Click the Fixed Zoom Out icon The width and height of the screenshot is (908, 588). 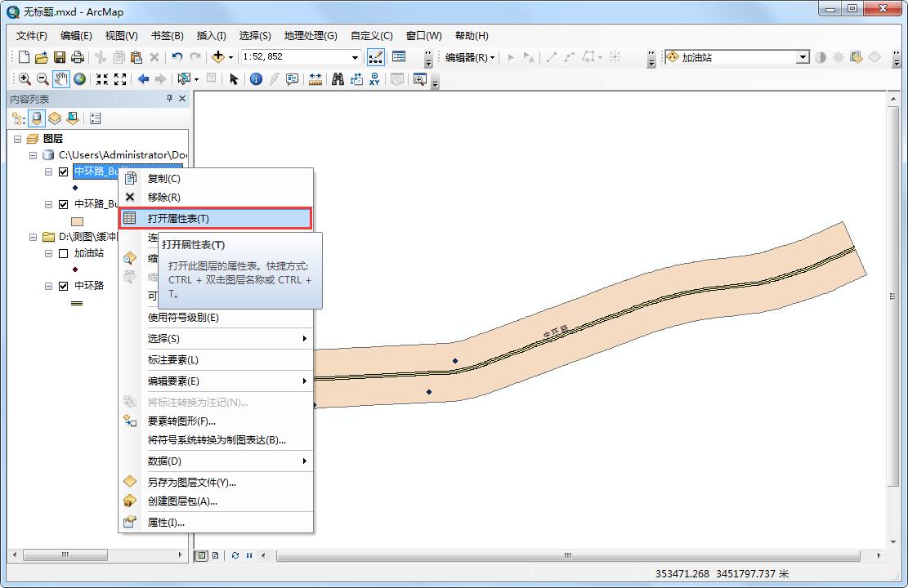pos(120,79)
